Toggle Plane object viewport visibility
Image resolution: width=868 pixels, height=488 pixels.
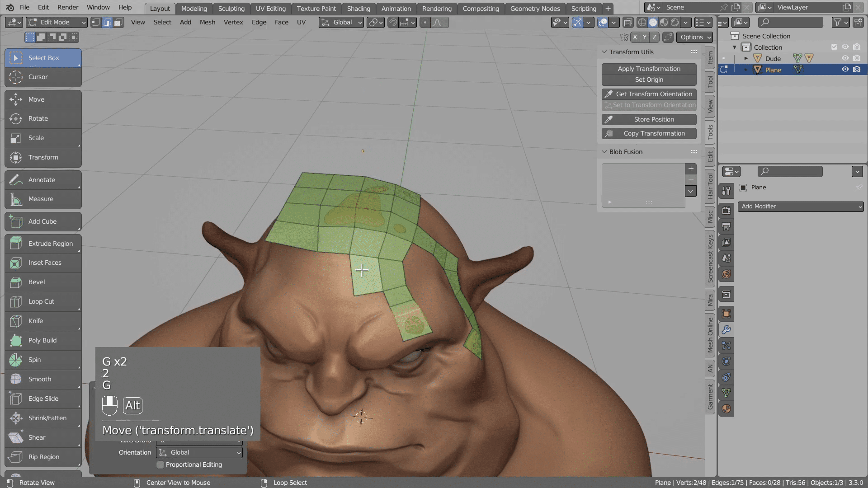click(845, 70)
